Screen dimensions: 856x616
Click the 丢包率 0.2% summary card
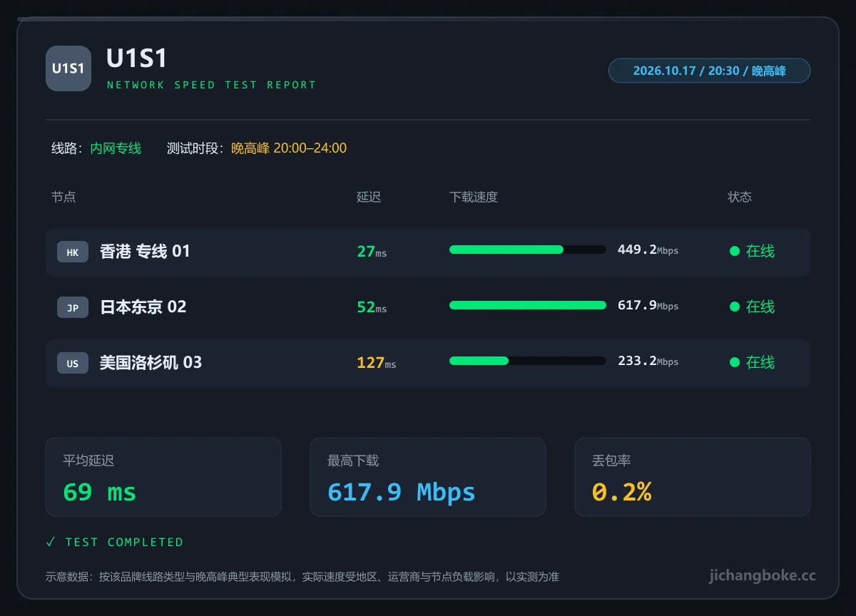(x=693, y=477)
